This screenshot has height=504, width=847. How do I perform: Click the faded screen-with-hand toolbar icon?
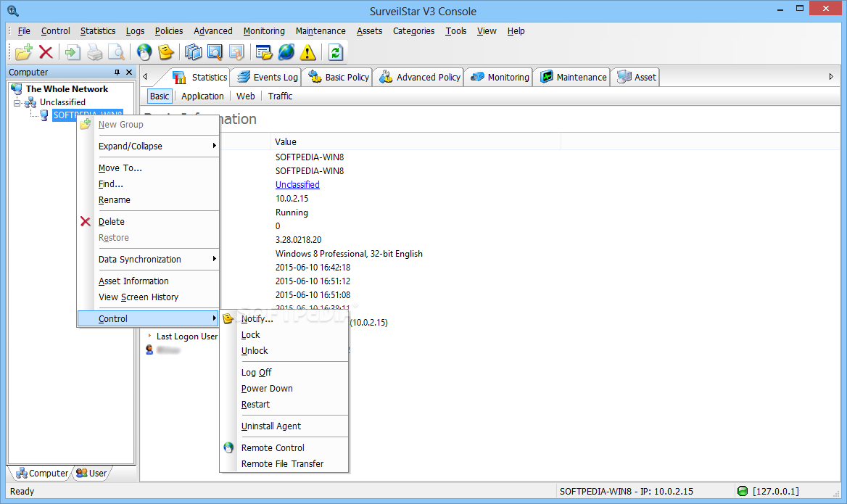pyautogui.click(x=236, y=52)
